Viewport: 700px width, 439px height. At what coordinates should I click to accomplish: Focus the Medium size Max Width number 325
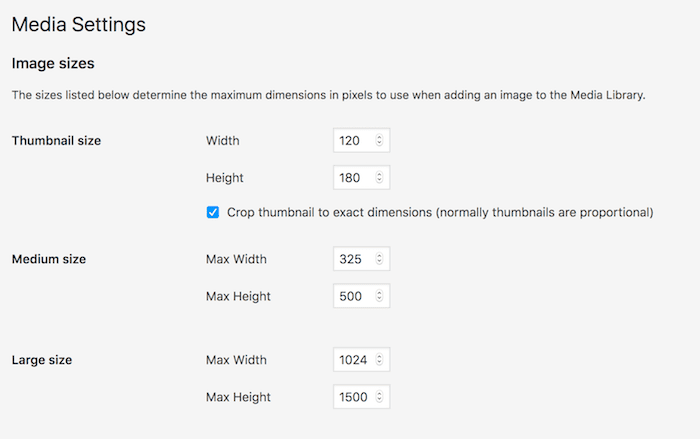tap(352, 259)
